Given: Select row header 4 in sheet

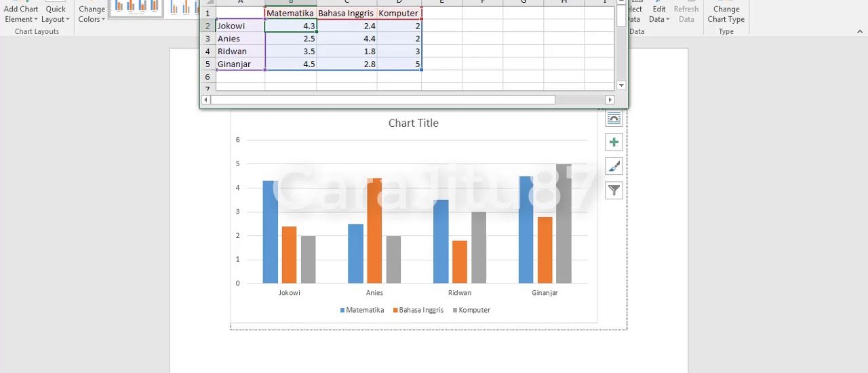Looking at the screenshot, I should pos(208,52).
